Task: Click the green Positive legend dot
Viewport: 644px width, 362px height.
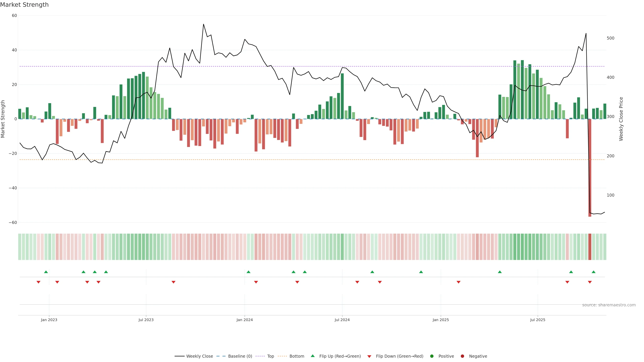Action: coord(432,356)
